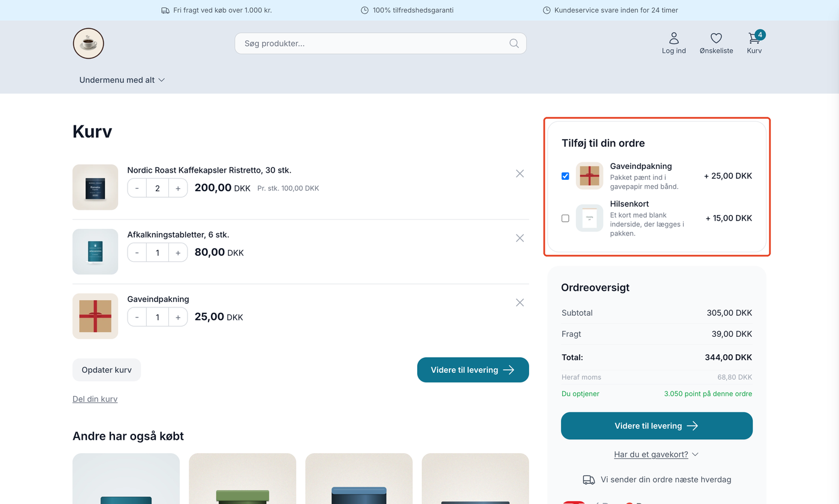Increase quantity of Nordic Roast Kaffekapsler
This screenshot has width=839, height=504.
click(x=178, y=188)
